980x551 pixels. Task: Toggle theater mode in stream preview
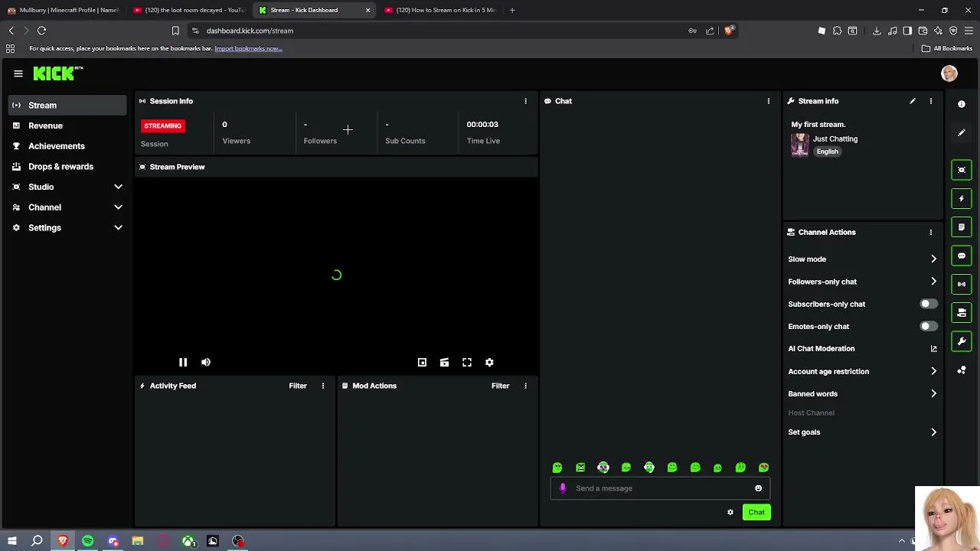444,362
